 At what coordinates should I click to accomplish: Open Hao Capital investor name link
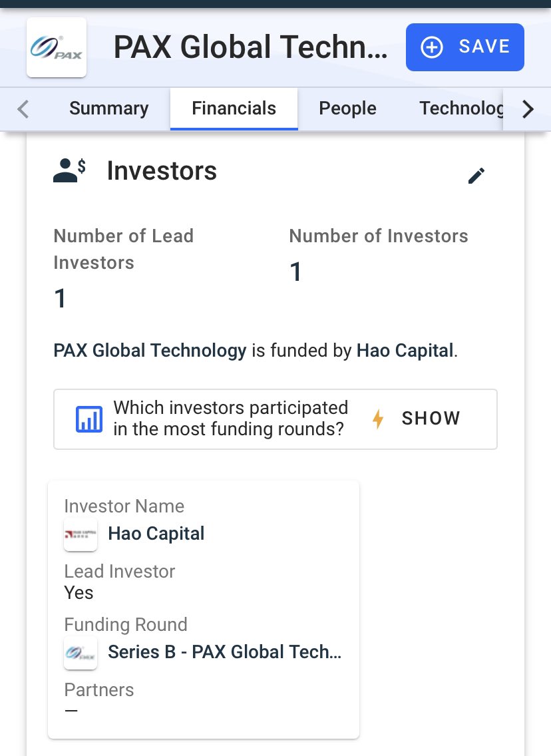[156, 534]
